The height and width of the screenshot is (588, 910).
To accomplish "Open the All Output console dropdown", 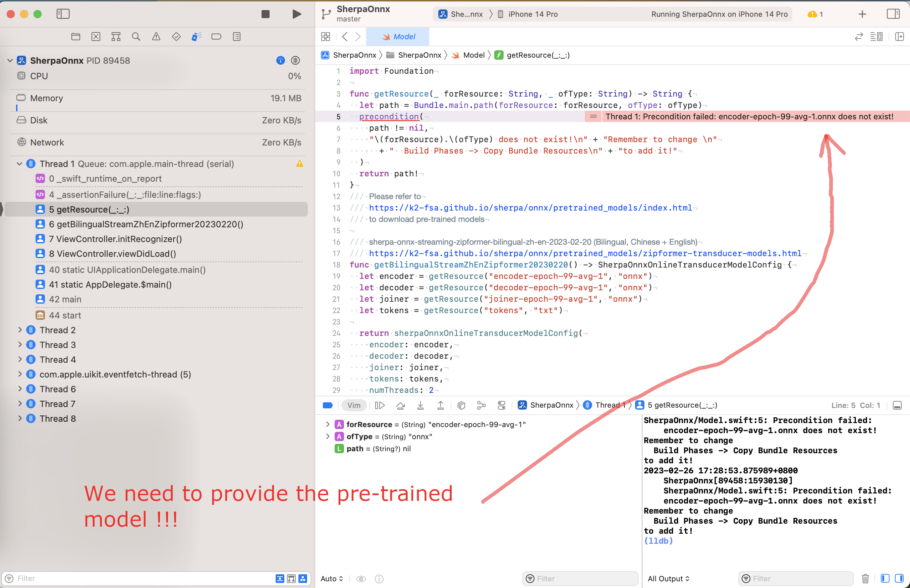I will point(668,579).
